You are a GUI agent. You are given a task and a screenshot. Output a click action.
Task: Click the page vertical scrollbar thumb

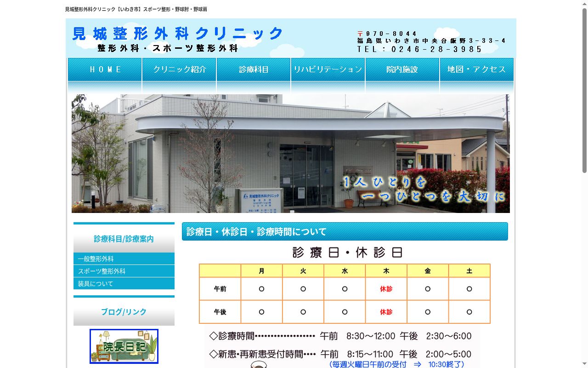tap(584, 90)
